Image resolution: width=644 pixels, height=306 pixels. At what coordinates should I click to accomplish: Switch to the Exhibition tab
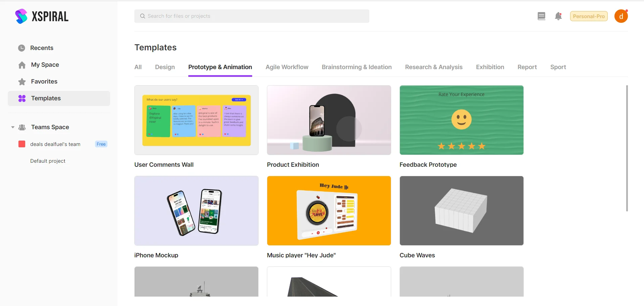click(490, 67)
